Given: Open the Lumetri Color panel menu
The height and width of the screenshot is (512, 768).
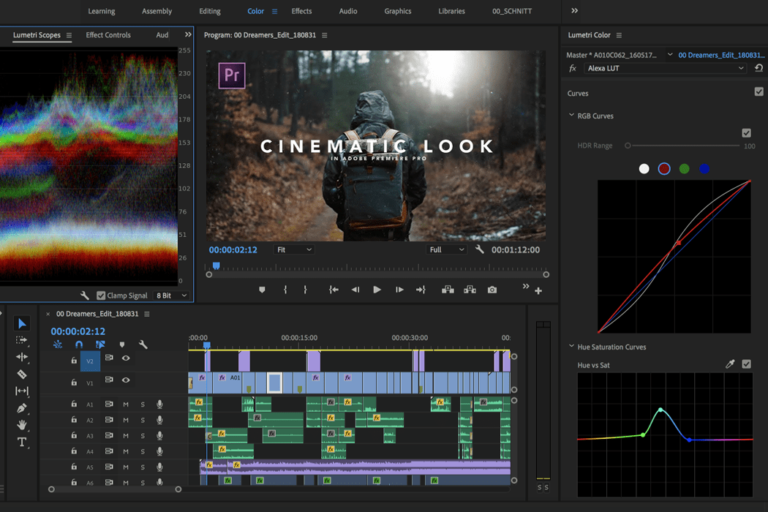Looking at the screenshot, I should coord(619,35).
